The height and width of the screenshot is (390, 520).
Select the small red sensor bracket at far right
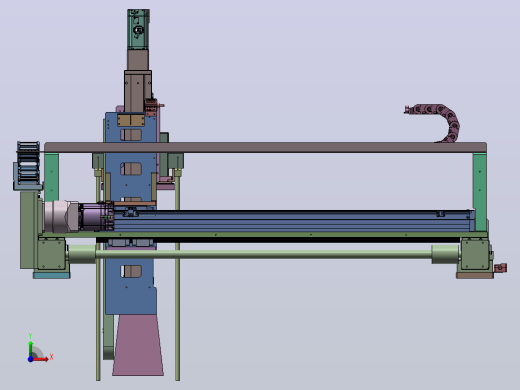(x=500, y=268)
